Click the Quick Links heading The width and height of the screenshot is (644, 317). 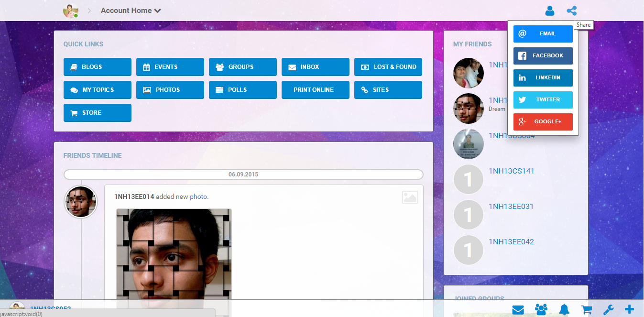[84, 44]
